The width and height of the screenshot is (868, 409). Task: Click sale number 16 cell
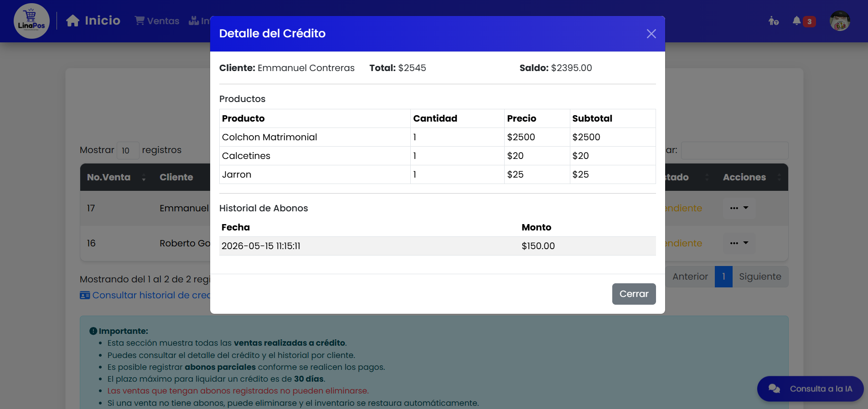(91, 243)
